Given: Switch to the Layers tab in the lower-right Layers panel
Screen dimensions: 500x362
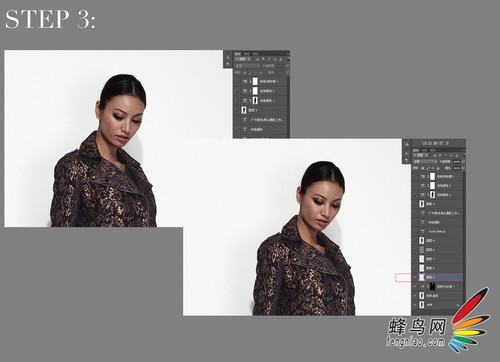Looking at the screenshot, I should pos(416,150).
